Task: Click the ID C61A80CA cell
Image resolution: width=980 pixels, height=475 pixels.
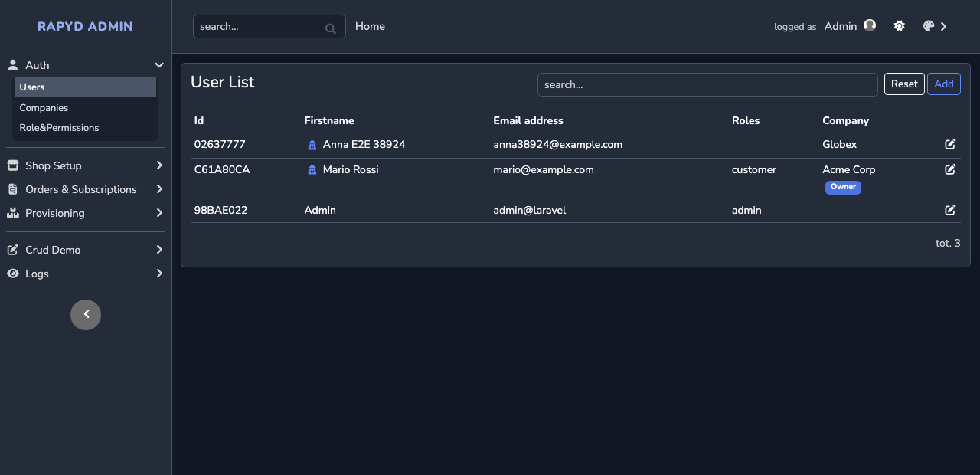Action: (x=222, y=169)
